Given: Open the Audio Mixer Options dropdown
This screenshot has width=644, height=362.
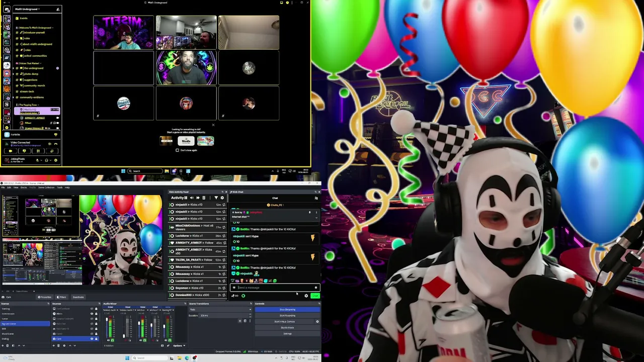Looking at the screenshot, I should (x=179, y=345).
